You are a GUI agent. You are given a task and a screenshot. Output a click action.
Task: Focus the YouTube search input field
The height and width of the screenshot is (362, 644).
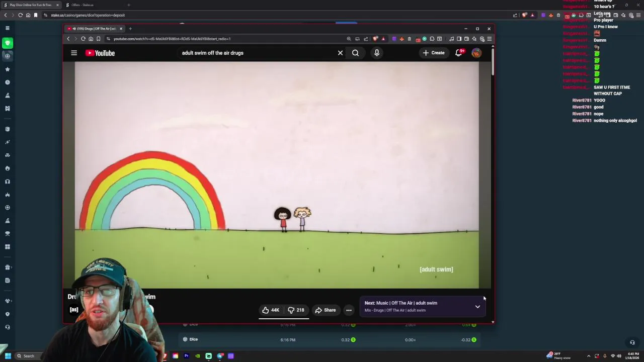[257, 53]
